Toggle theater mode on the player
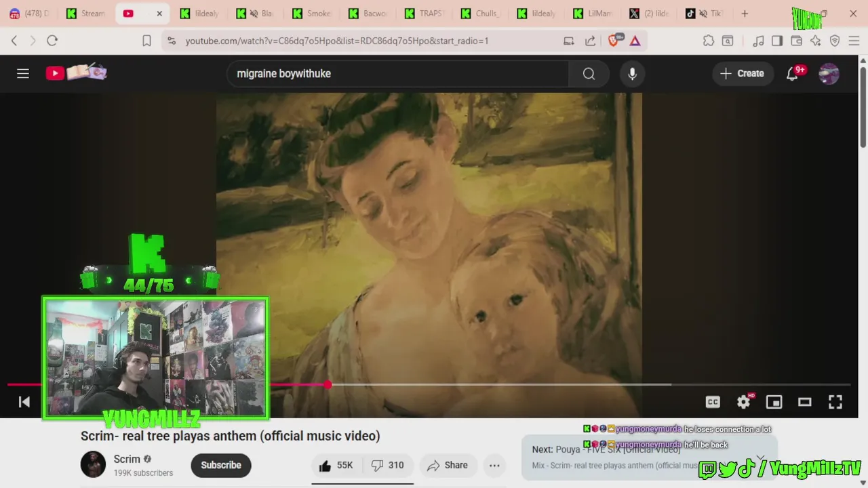The image size is (868, 488). click(x=805, y=402)
